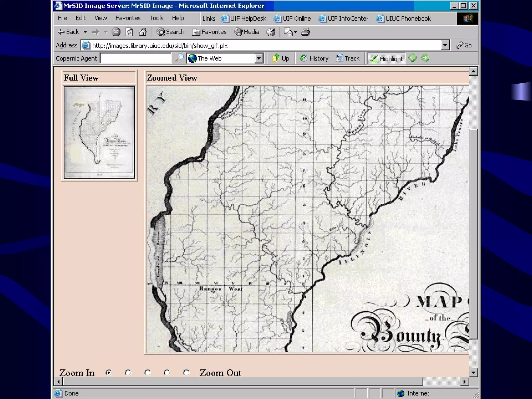Image resolution: width=532 pixels, height=399 pixels.
Task: Select the first Zoom In radio button
Action: click(109, 373)
